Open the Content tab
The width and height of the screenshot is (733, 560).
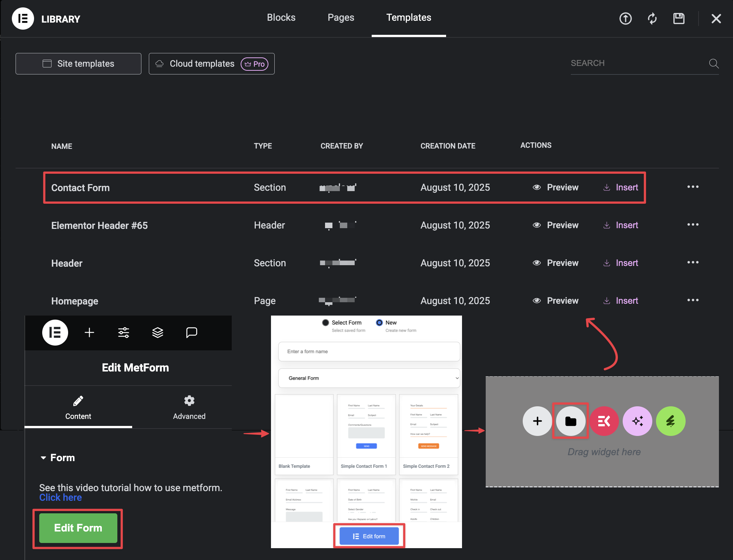pos(78,407)
